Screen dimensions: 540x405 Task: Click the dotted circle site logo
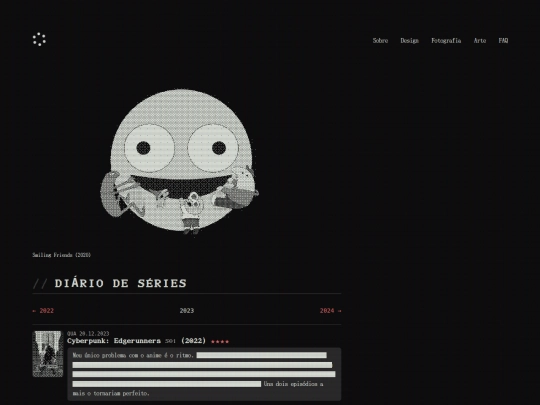(x=39, y=39)
